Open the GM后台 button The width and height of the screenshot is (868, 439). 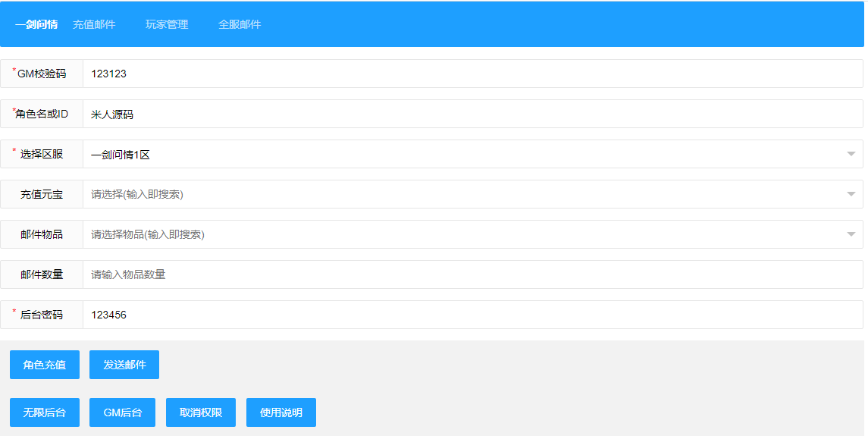tap(122, 412)
